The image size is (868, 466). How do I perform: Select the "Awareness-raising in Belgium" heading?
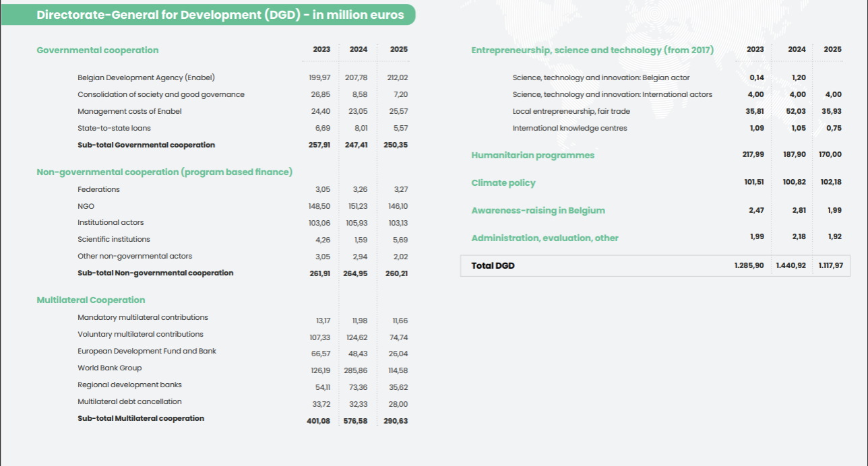[x=538, y=210]
